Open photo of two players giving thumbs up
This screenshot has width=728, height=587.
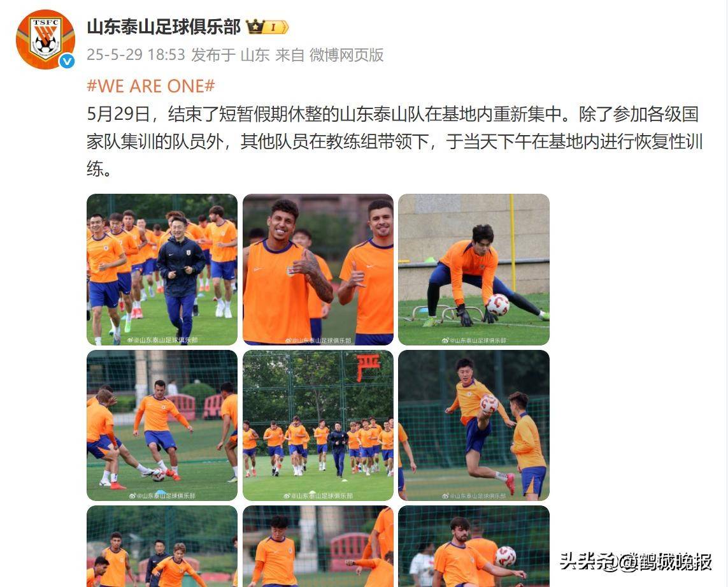pyautogui.click(x=318, y=270)
